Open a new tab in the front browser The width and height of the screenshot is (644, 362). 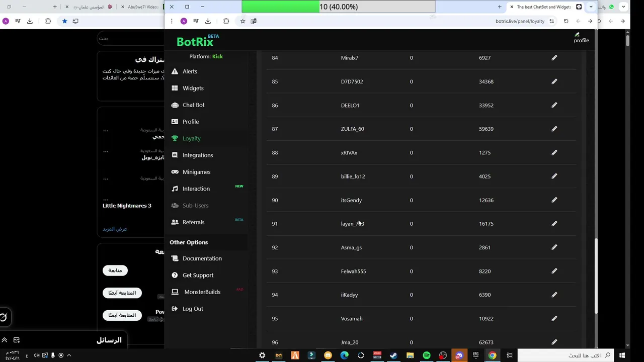(500, 7)
